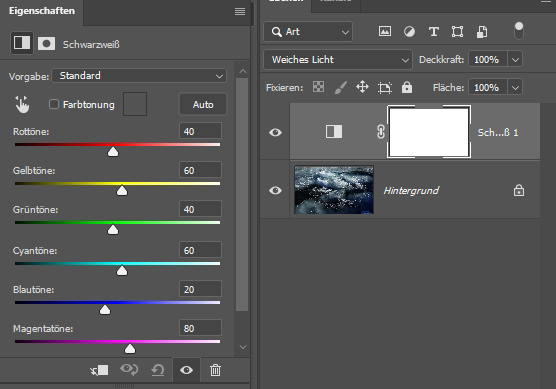The image size is (556, 389).
Task: Select the Eigenschaften tab
Action: [42, 11]
